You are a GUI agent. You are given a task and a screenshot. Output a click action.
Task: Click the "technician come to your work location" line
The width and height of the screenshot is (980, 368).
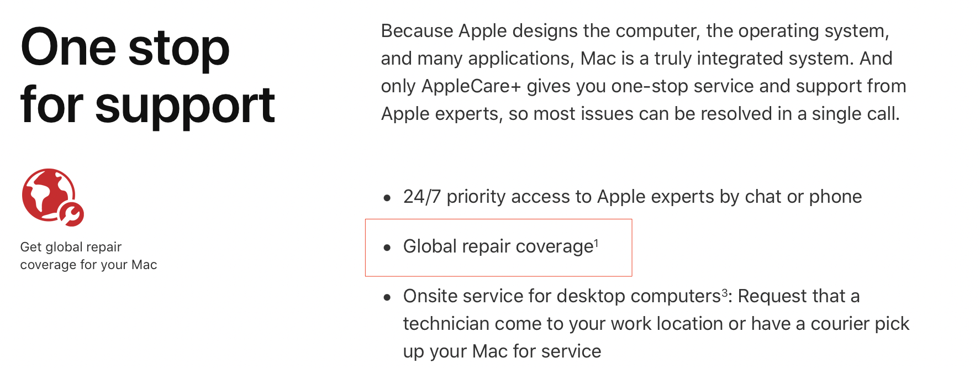coord(656,324)
